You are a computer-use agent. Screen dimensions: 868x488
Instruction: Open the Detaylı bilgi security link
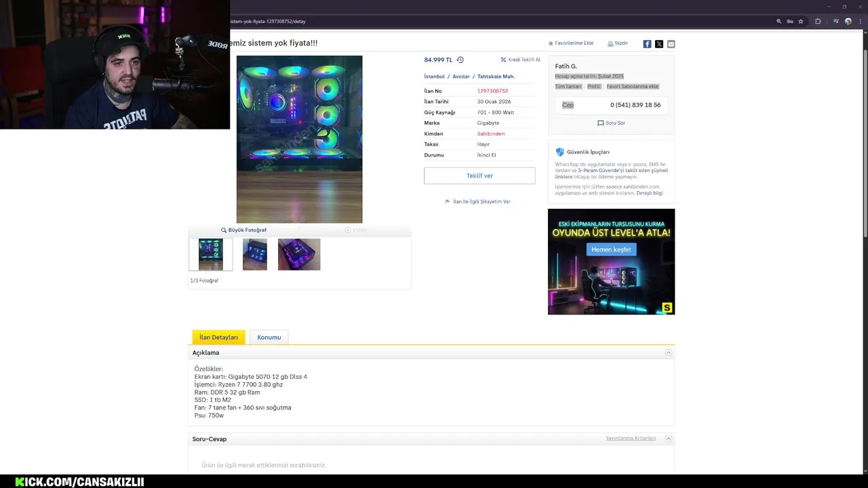coord(650,193)
